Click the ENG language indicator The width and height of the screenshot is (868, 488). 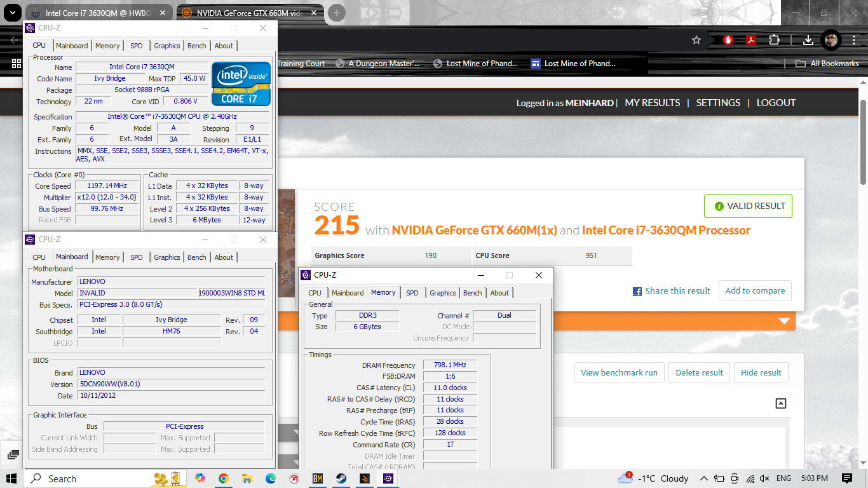click(x=783, y=478)
